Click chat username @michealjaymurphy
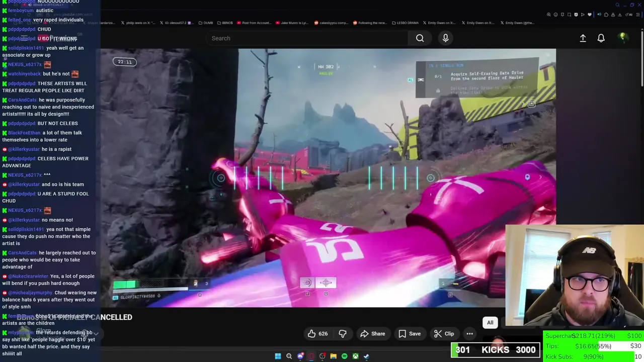Image resolution: width=644 pixels, height=362 pixels. [30, 293]
